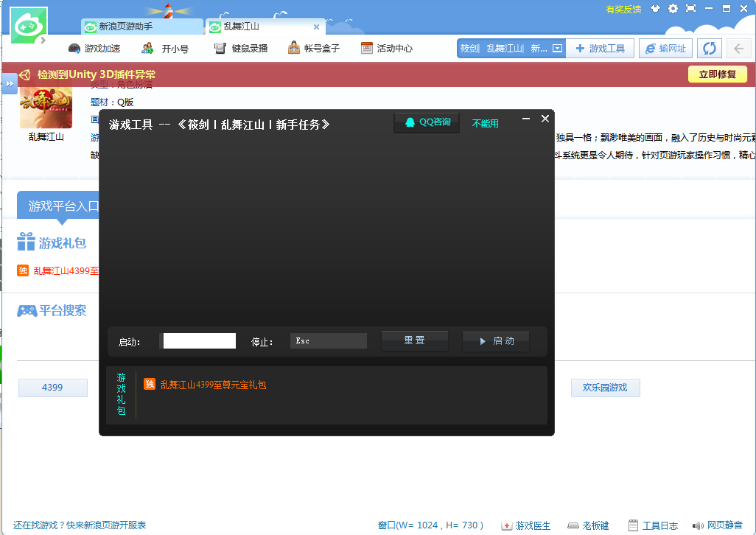The image size is (756, 535).
Task: Click the 停止 Esc hotkey field
Action: (329, 340)
